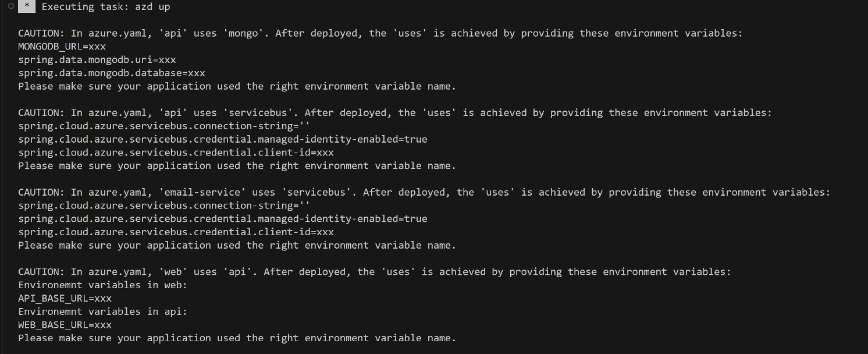Click client-id line in the api servicebus block
The image size is (868, 354).
tap(176, 153)
